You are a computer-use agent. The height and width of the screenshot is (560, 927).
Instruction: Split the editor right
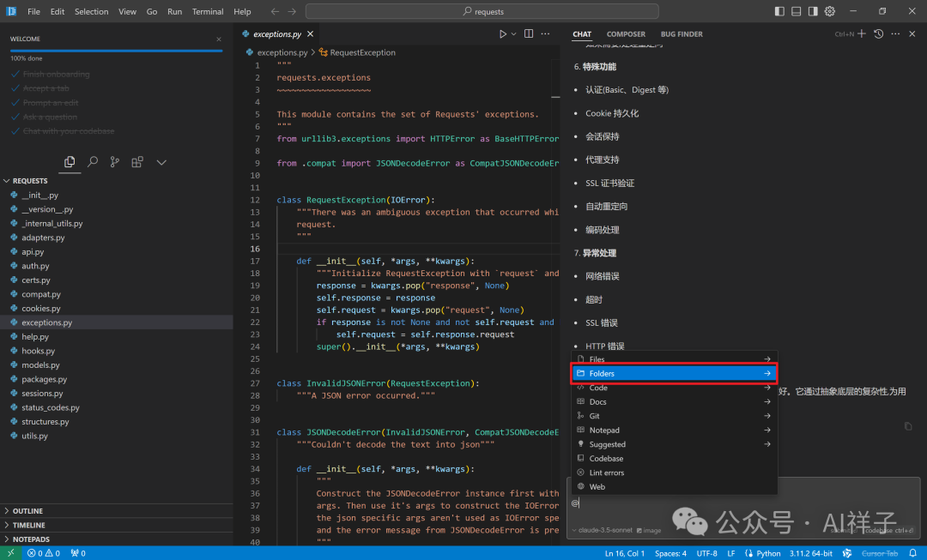click(529, 34)
